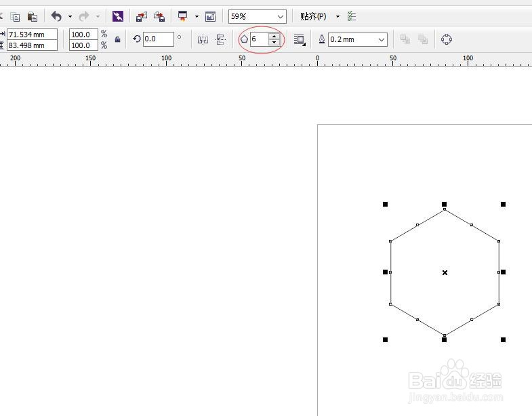The image size is (532, 416).
Task: Click the bottom-right selection handle of hexagon
Action: pos(503,339)
